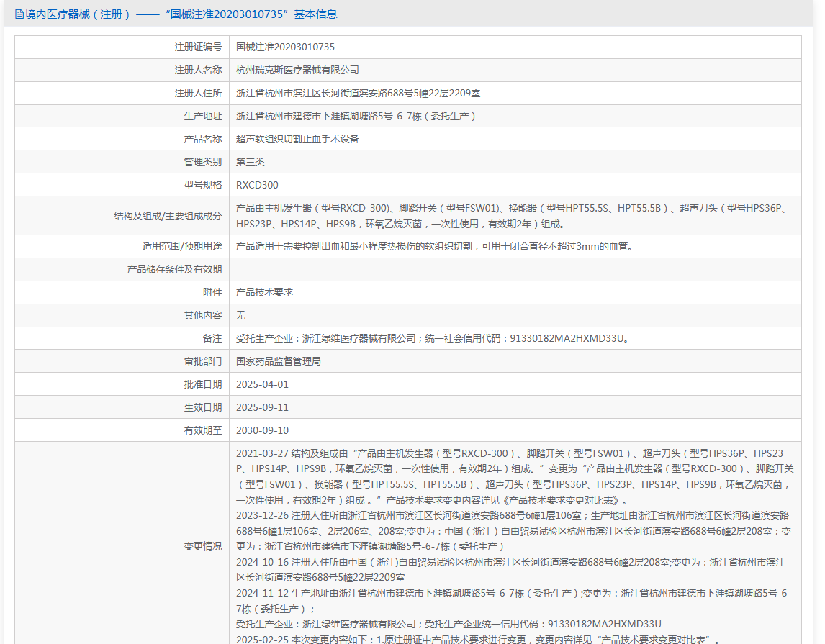
Task: Click the 结构及组成/主要组成成分 row label
Action: (x=168, y=215)
